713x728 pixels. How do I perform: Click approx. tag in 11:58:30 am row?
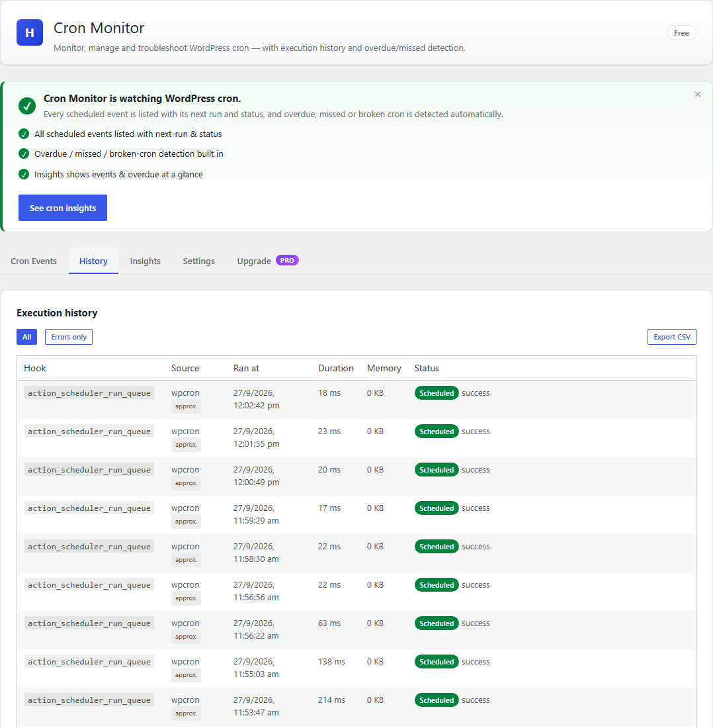[186, 560]
